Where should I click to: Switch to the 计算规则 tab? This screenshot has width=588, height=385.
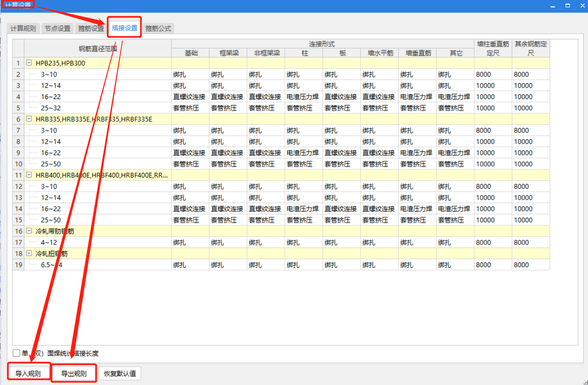pos(23,28)
